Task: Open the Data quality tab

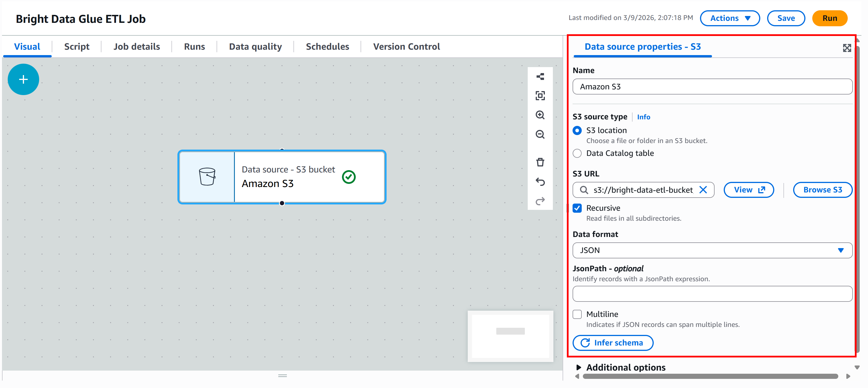Action: pos(255,47)
